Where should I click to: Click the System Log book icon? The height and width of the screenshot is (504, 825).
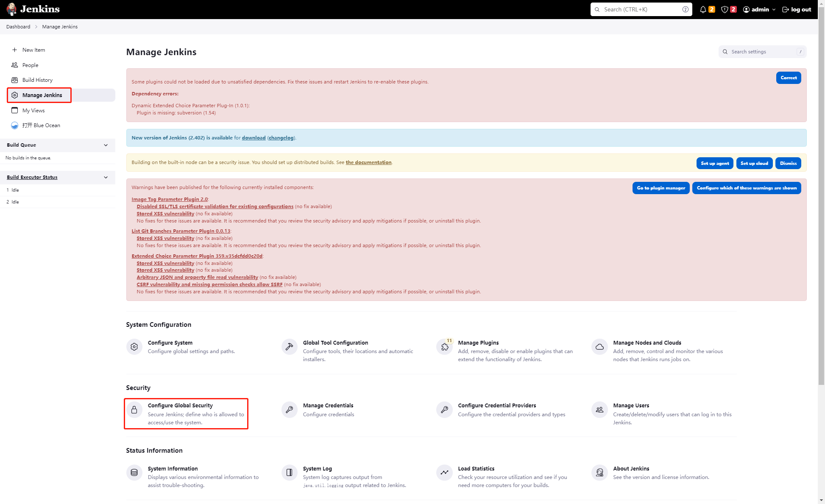coord(289,472)
